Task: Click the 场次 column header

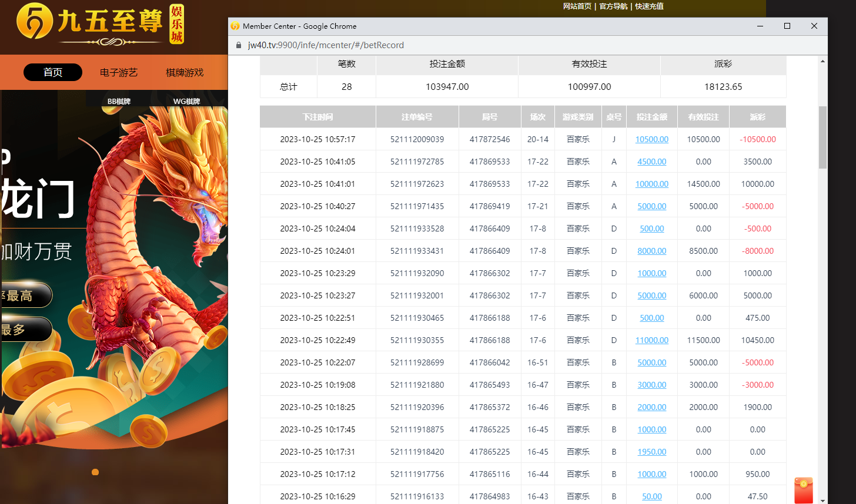Action: [538, 117]
